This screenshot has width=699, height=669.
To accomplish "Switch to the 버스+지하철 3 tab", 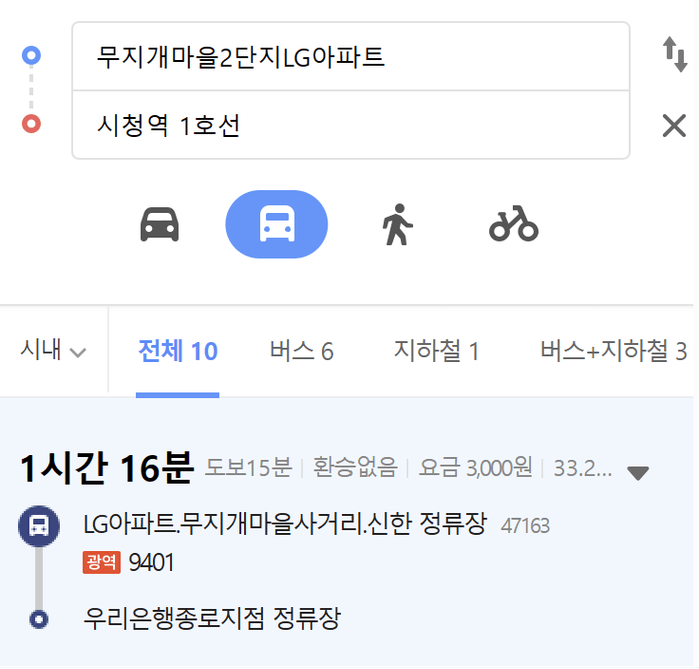I will 613,351.
